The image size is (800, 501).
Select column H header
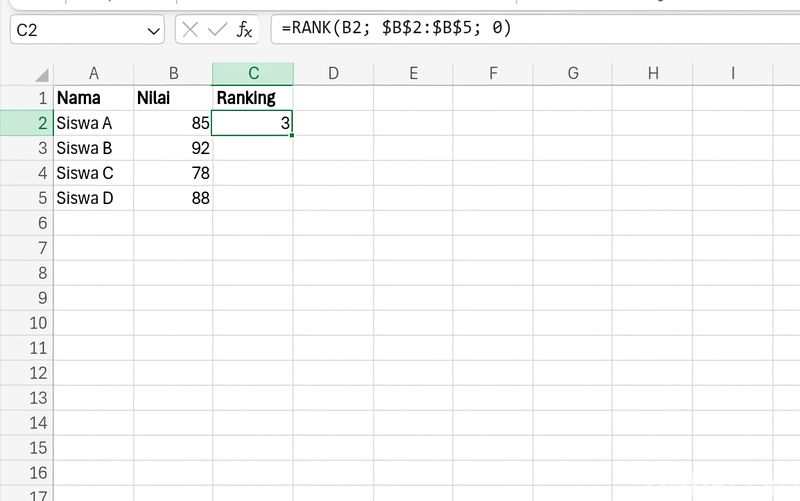pos(653,73)
